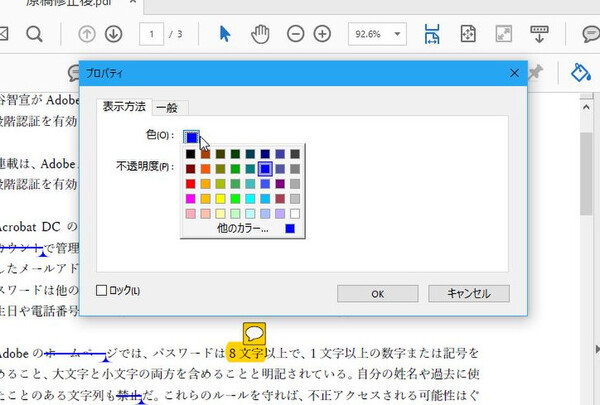Select the arrow selection tool
This screenshot has width=600, height=405.
(225, 34)
